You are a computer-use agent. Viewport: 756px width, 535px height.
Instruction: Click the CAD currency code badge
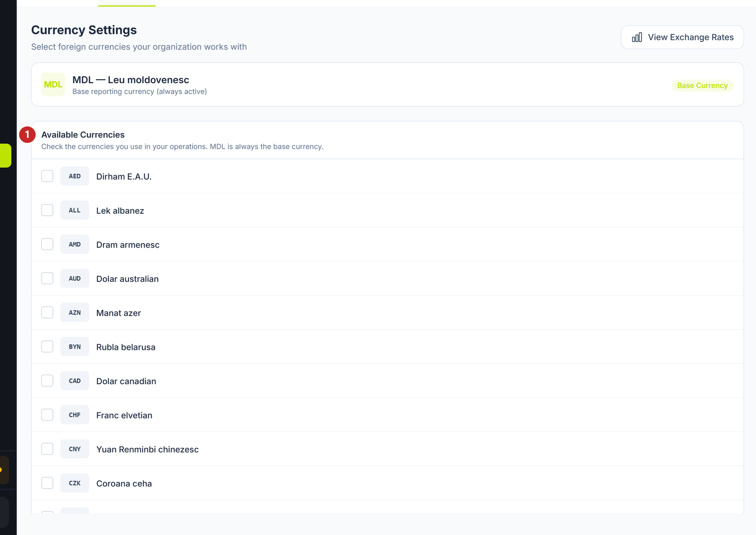coord(75,381)
